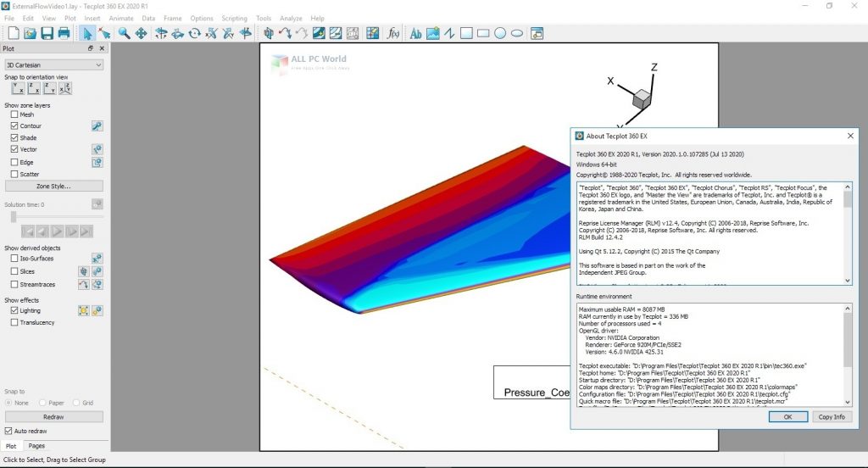Open the Animate menu
Screen dimensions: 868x468
click(121, 19)
